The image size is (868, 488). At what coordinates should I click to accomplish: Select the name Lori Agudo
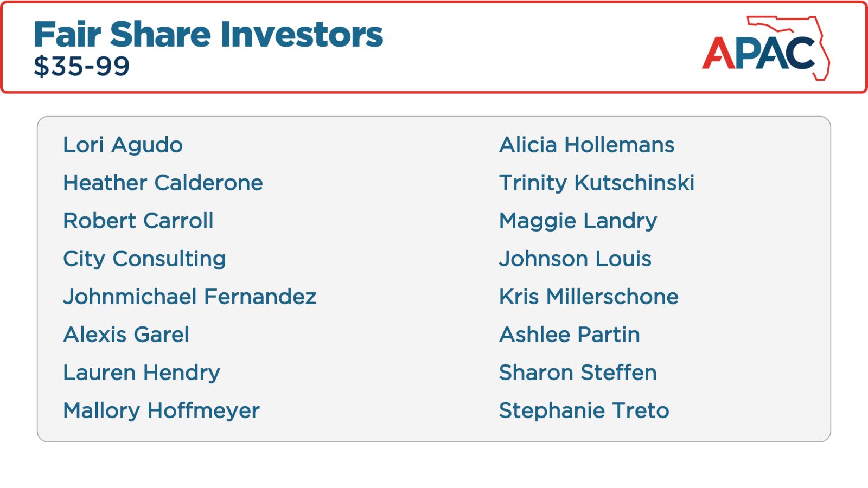pyautogui.click(x=123, y=145)
